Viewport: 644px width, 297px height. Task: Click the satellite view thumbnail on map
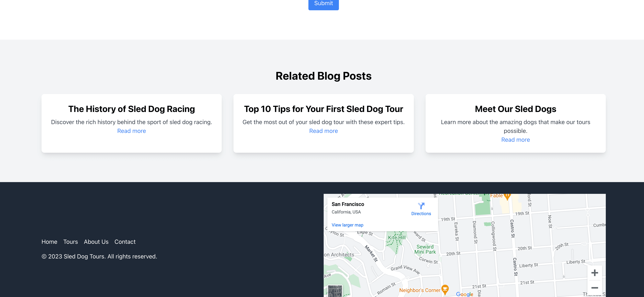pos(335,291)
